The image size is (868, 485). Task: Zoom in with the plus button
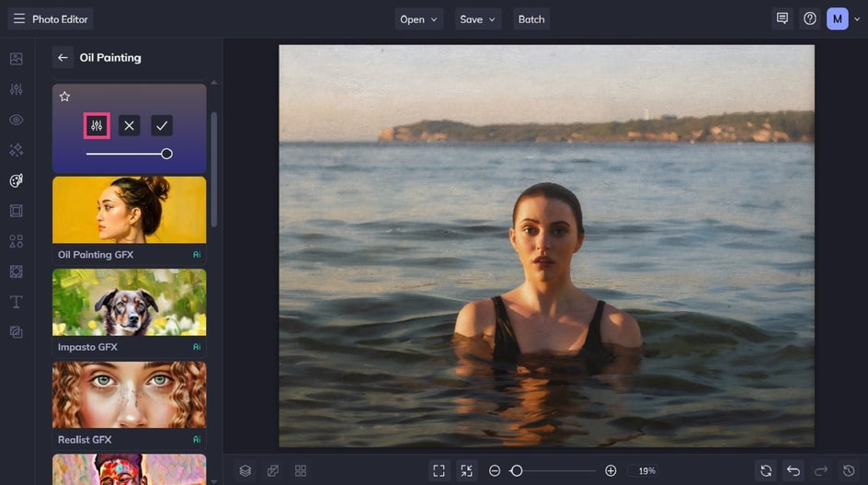click(x=611, y=470)
